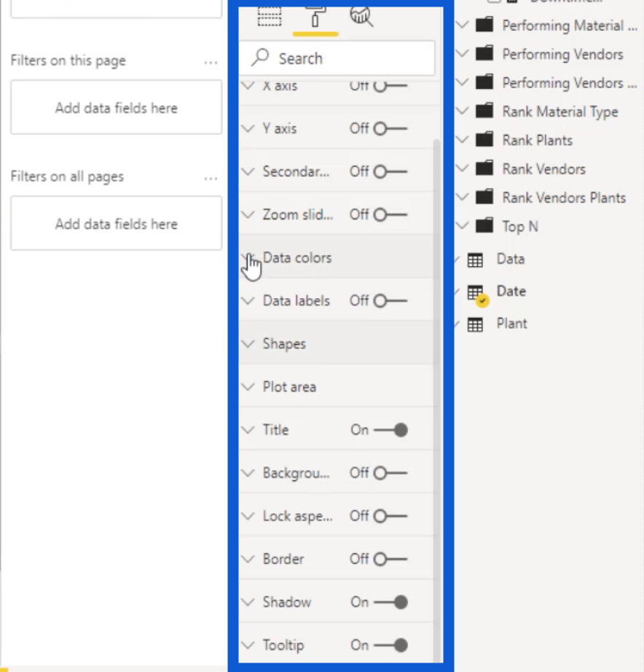Screen dimensions: 644x672
Task: Open more options for Filters on this page
Action: pos(211,63)
